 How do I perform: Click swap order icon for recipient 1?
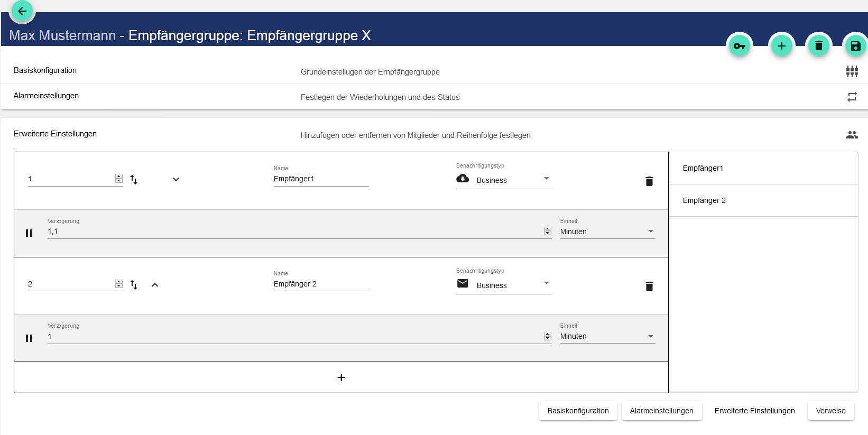[134, 180]
